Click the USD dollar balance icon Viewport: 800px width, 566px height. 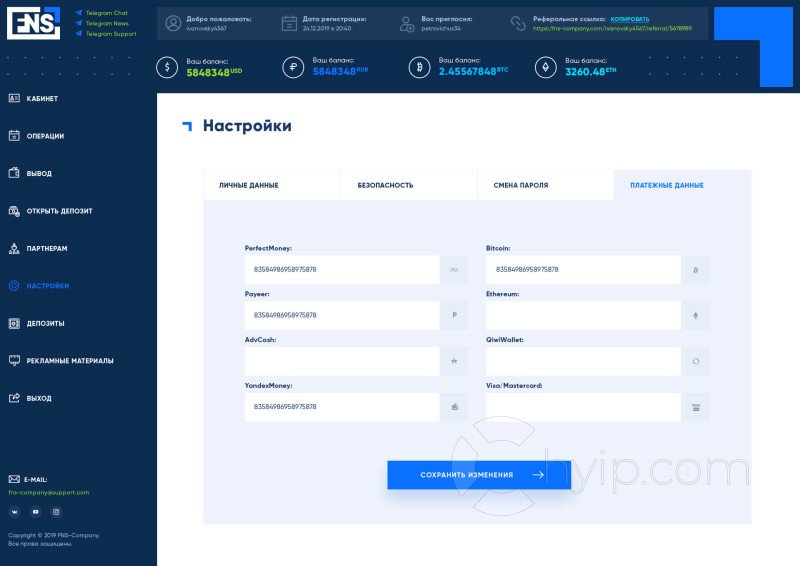point(167,67)
